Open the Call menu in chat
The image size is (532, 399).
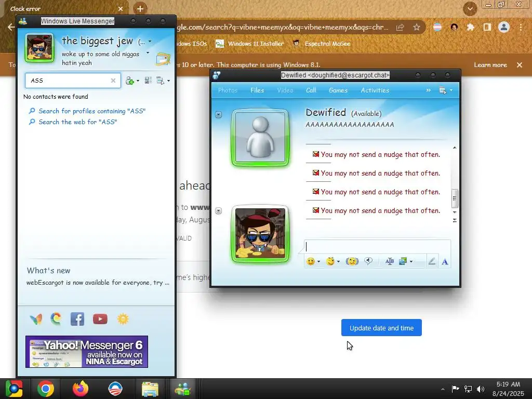pos(311,90)
